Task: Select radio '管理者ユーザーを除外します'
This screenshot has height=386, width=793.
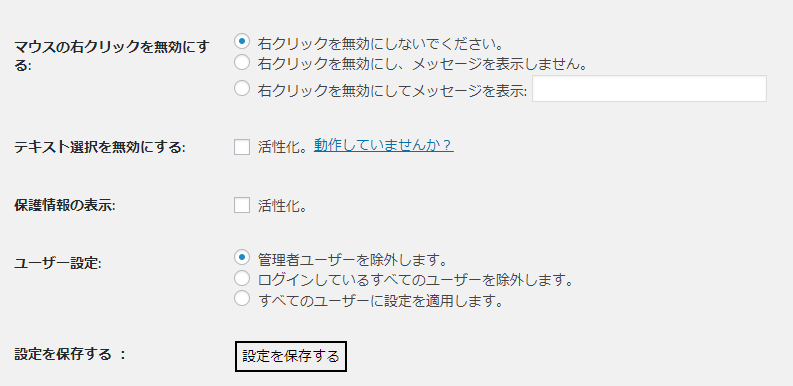Action: (242, 257)
